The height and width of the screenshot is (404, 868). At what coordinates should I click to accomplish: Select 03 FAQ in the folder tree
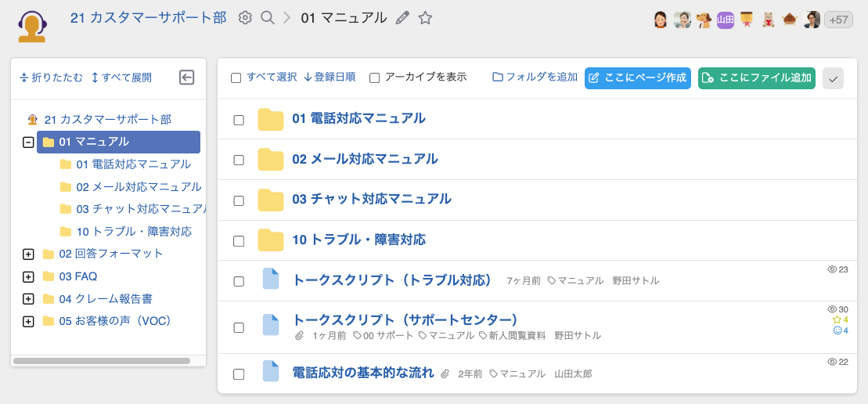(x=77, y=276)
